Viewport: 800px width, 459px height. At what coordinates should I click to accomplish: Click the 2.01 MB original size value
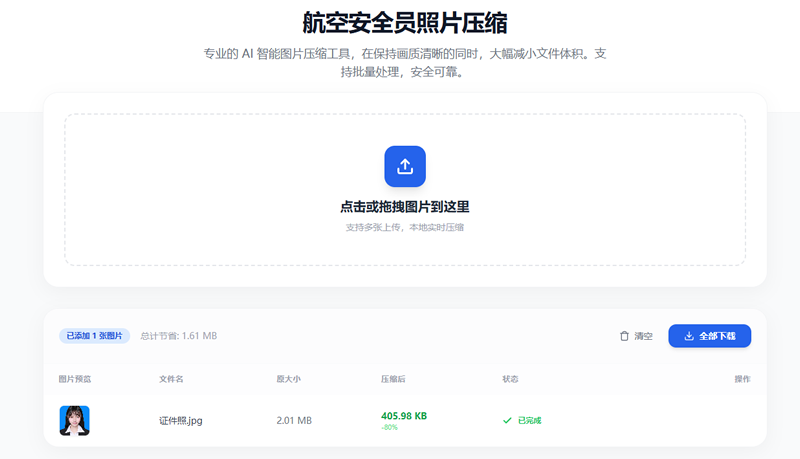click(294, 421)
